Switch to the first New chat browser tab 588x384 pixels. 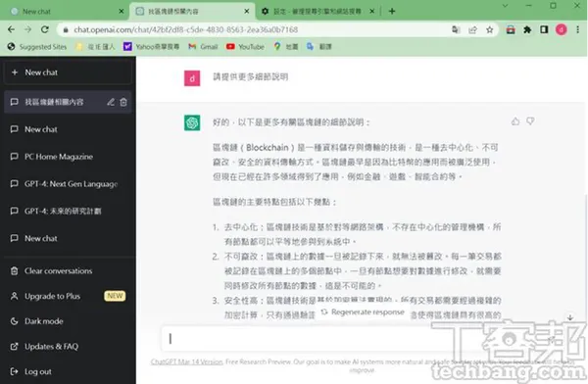tap(64, 11)
